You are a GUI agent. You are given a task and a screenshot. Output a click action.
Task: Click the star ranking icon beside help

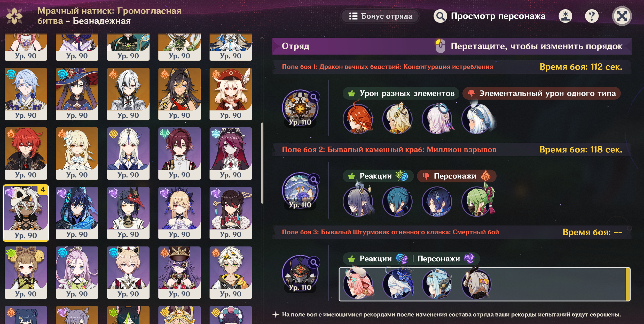pos(565,16)
